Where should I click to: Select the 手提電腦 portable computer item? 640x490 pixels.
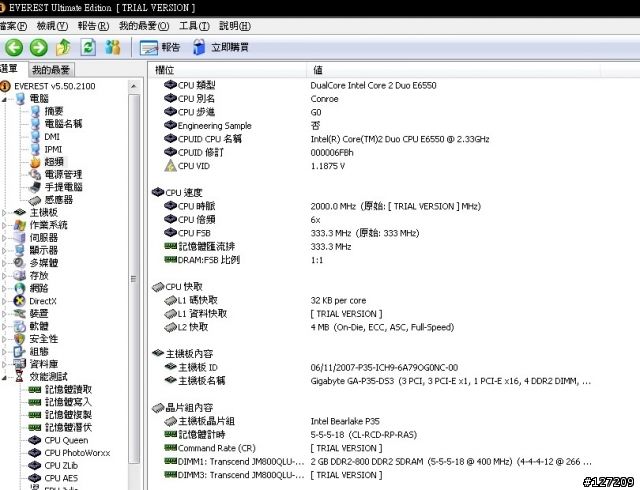coord(63,187)
